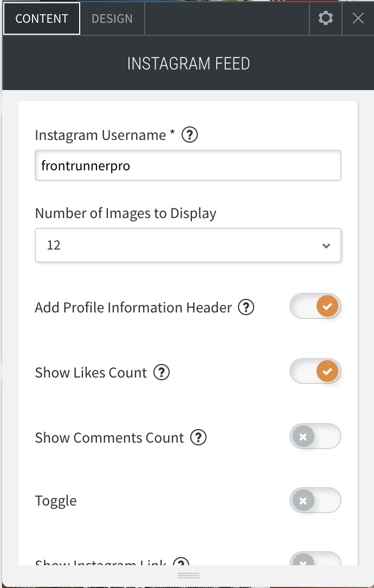This screenshot has height=588, width=374.
Task: Select the CONTENT tab
Action: click(42, 18)
